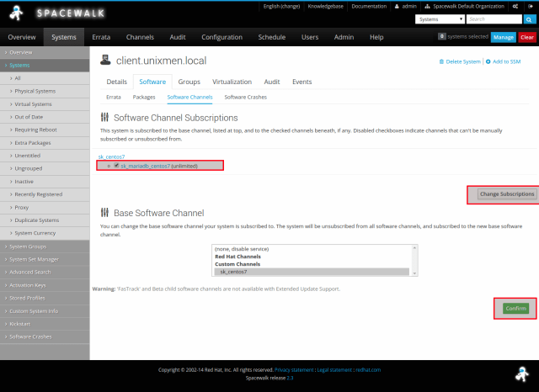Click the Knowledgebase link

point(326,6)
